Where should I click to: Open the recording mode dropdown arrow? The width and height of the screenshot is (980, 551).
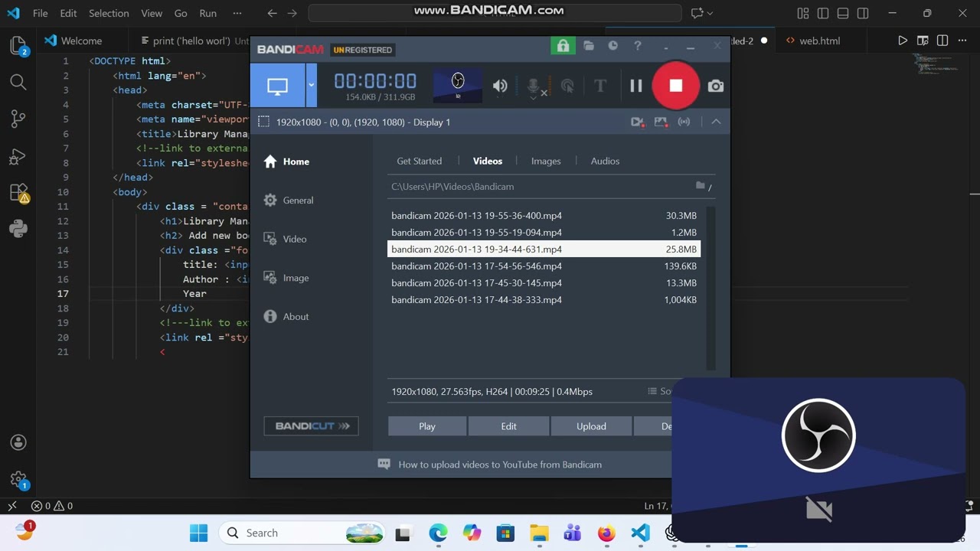312,86
